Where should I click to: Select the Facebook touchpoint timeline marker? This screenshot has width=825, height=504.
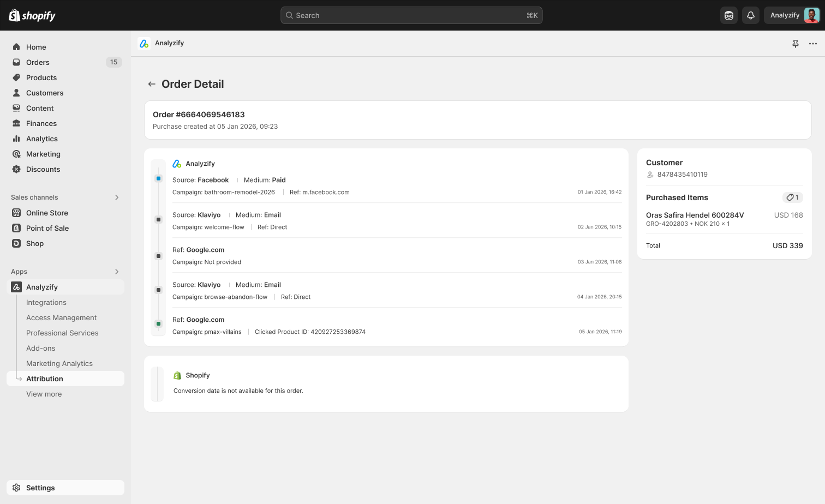159,178
